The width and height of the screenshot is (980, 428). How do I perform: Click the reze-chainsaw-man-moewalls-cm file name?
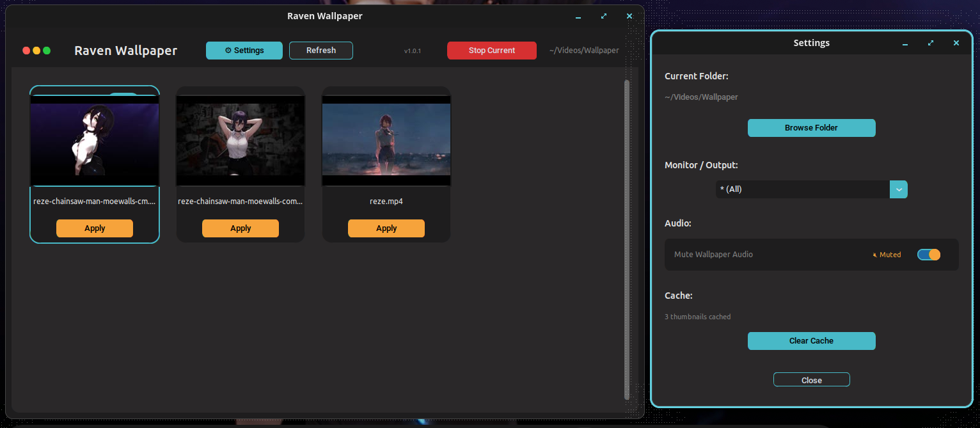pyautogui.click(x=95, y=202)
